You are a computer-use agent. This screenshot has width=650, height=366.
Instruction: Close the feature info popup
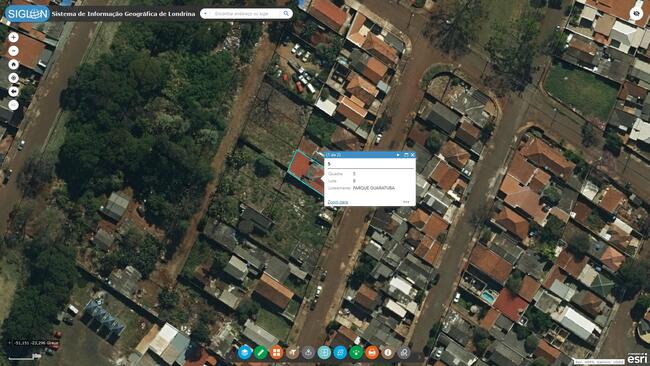point(412,155)
